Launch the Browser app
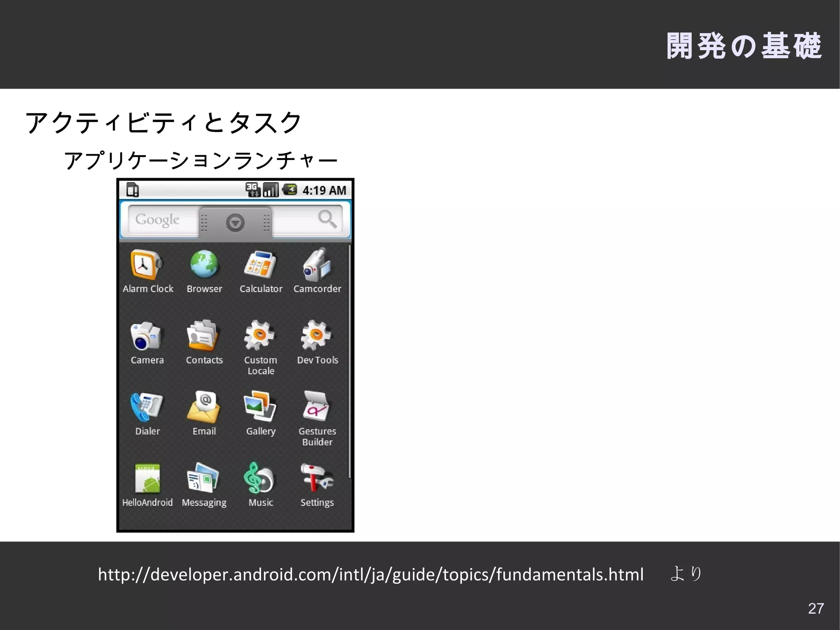840x630 pixels. 204,271
